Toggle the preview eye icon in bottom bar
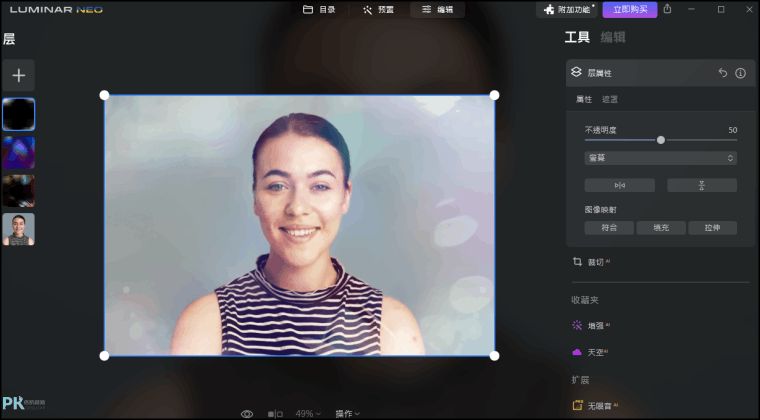The image size is (760, 420). click(247, 414)
